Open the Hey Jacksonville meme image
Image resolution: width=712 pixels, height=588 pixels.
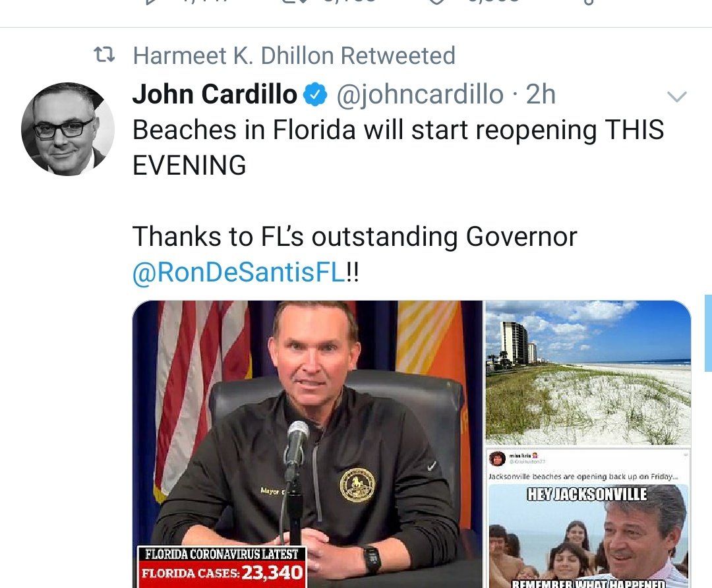[588, 536]
